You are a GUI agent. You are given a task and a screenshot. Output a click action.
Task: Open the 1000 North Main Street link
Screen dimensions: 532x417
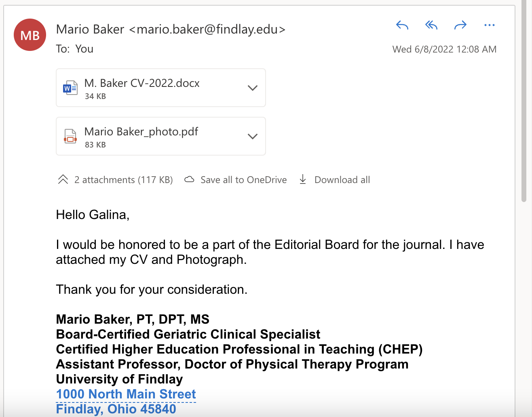pos(126,394)
